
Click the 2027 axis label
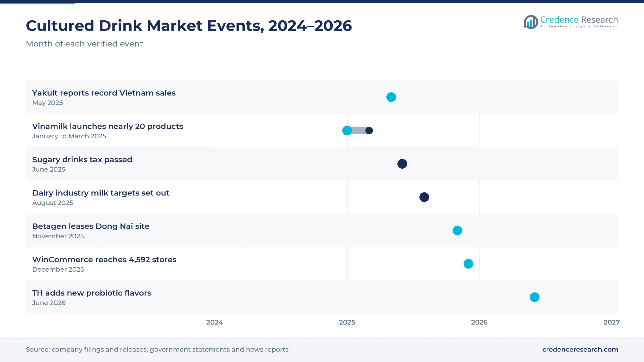coord(612,322)
